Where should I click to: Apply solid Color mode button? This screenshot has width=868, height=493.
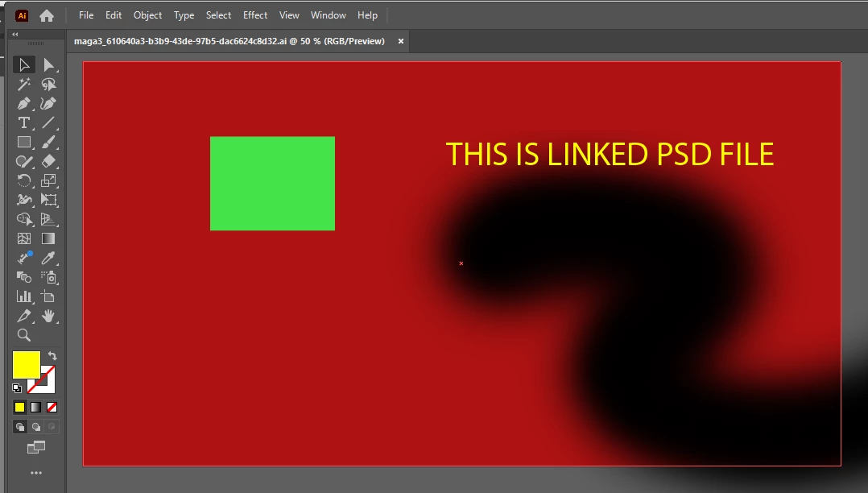coord(19,407)
